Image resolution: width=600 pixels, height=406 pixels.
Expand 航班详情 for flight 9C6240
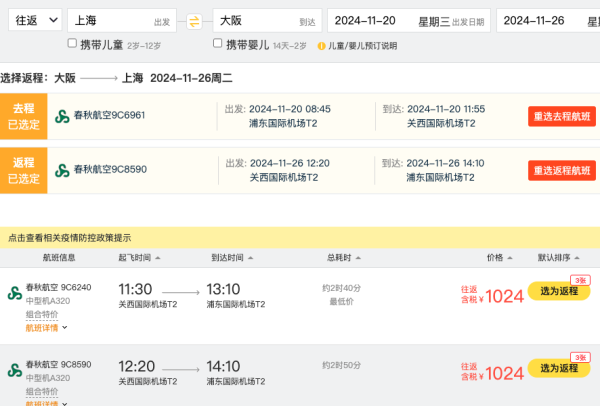pos(46,328)
